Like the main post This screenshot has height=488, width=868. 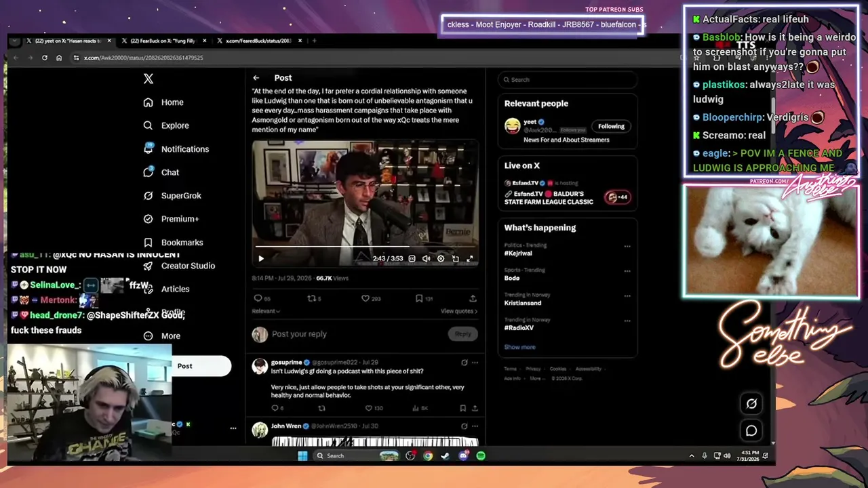pyautogui.click(x=365, y=298)
